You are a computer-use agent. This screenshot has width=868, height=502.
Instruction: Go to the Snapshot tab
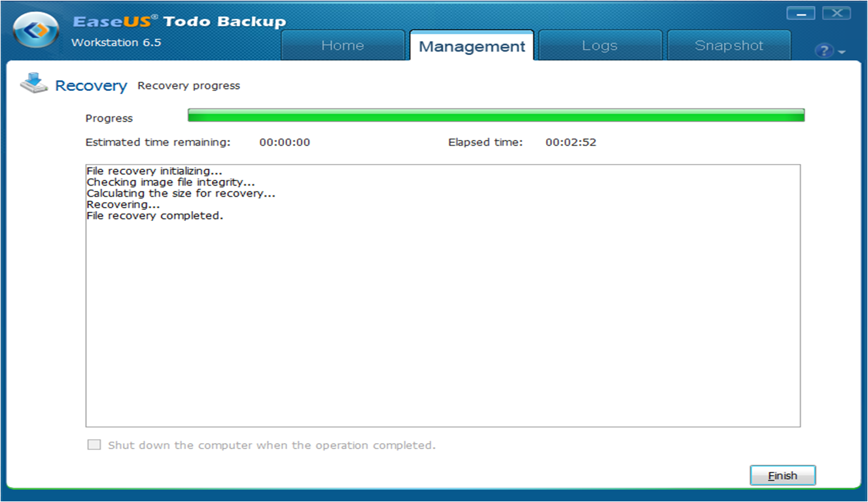[729, 46]
